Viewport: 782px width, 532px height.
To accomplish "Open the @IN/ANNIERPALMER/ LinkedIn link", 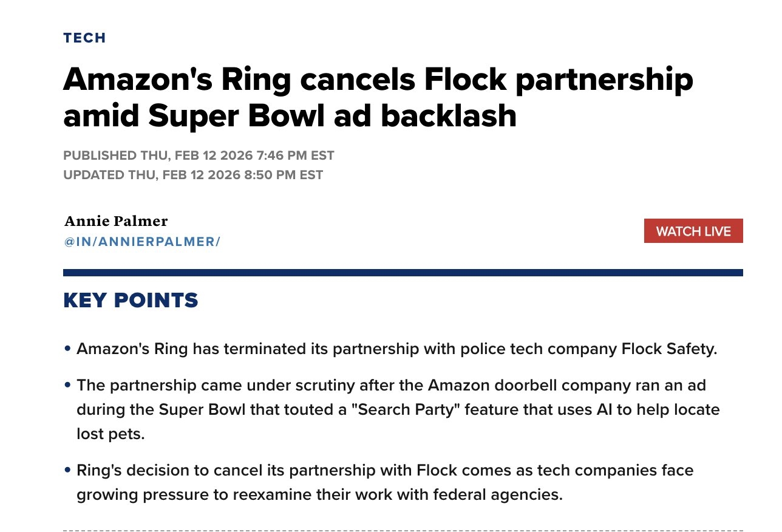I will click(x=141, y=242).
